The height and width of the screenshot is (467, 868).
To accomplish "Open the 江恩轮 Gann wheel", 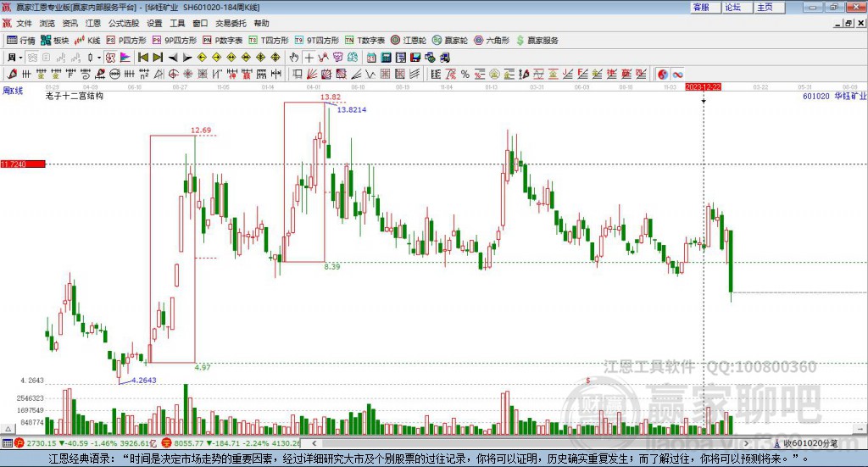I will 409,41.
